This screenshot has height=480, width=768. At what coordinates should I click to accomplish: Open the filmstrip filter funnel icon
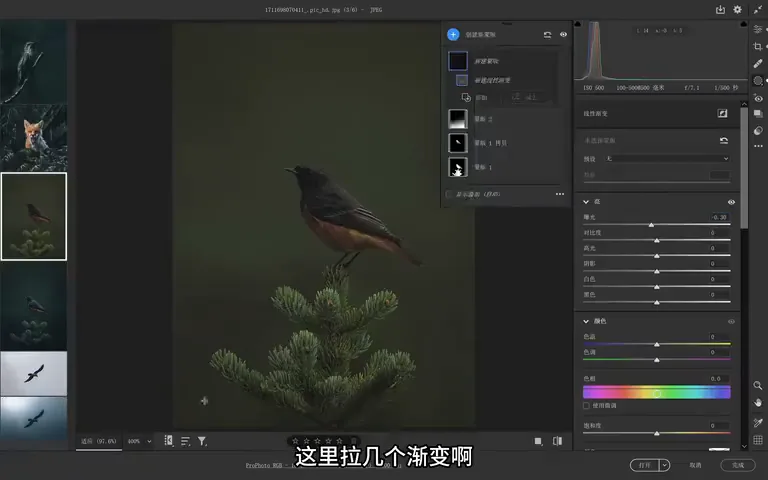pos(202,441)
